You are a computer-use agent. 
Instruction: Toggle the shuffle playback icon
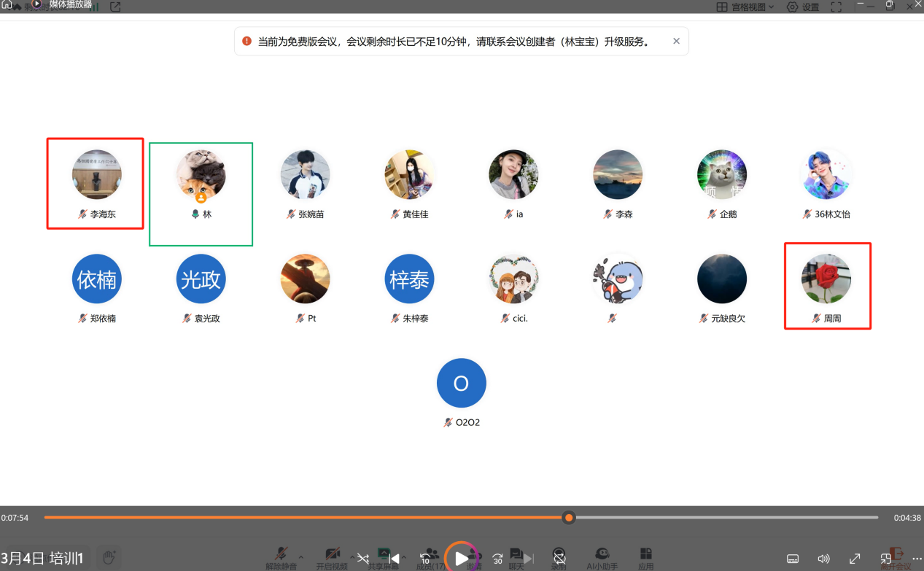363,559
